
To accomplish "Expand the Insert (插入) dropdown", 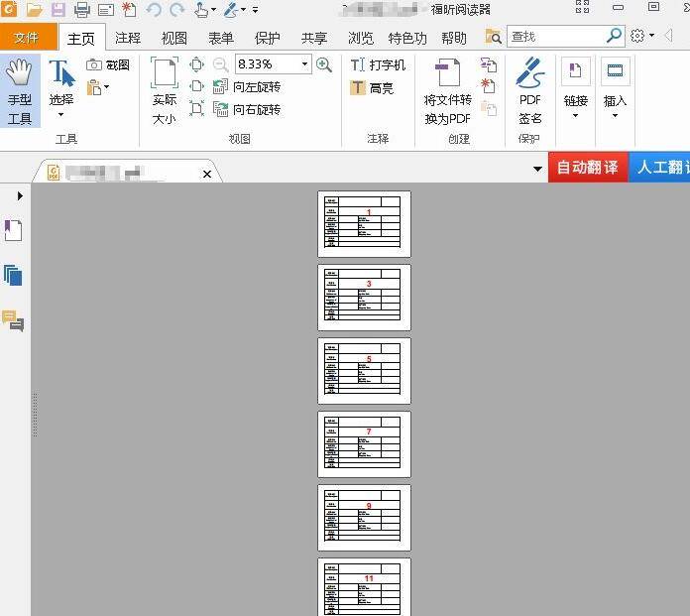I will pyautogui.click(x=615, y=115).
